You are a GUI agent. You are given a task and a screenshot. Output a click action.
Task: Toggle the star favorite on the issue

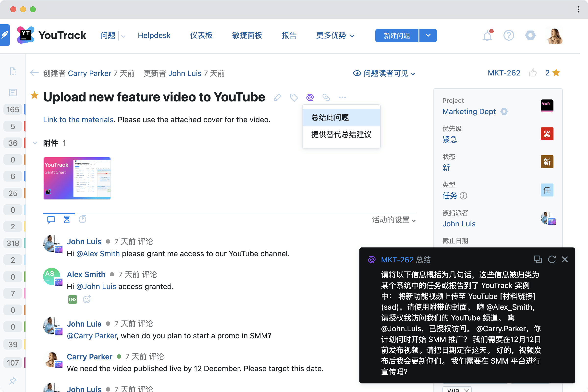click(x=35, y=96)
